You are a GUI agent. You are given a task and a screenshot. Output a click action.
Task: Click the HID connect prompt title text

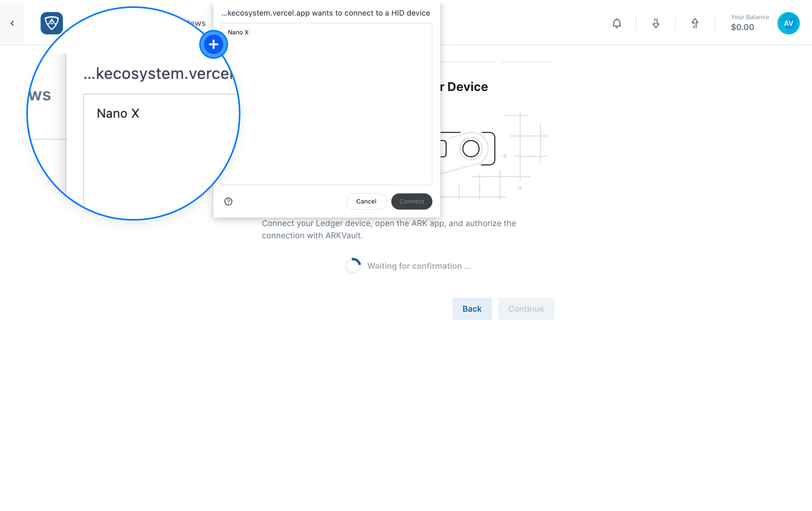325,13
